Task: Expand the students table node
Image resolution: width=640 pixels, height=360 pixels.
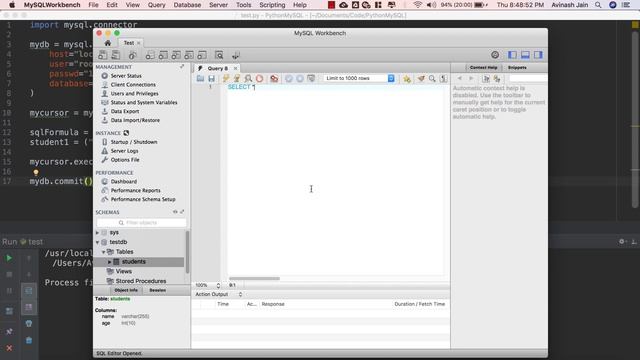Action: (x=109, y=262)
